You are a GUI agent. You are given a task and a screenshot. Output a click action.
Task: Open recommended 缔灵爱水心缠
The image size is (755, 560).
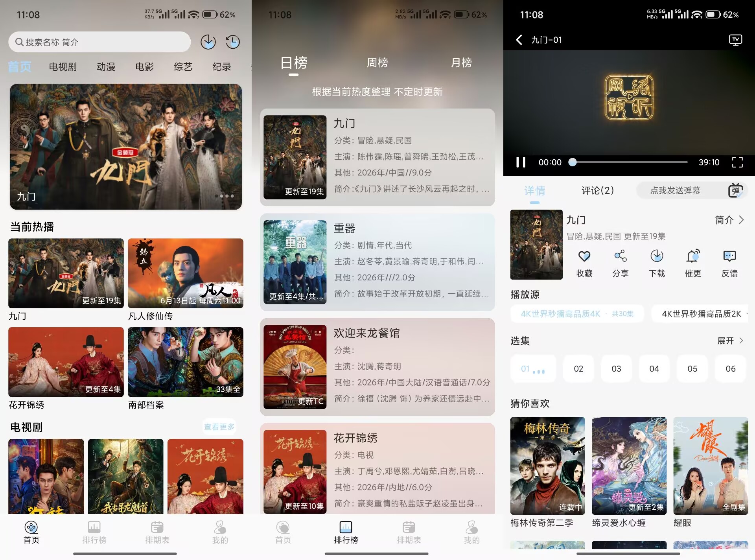(629, 466)
